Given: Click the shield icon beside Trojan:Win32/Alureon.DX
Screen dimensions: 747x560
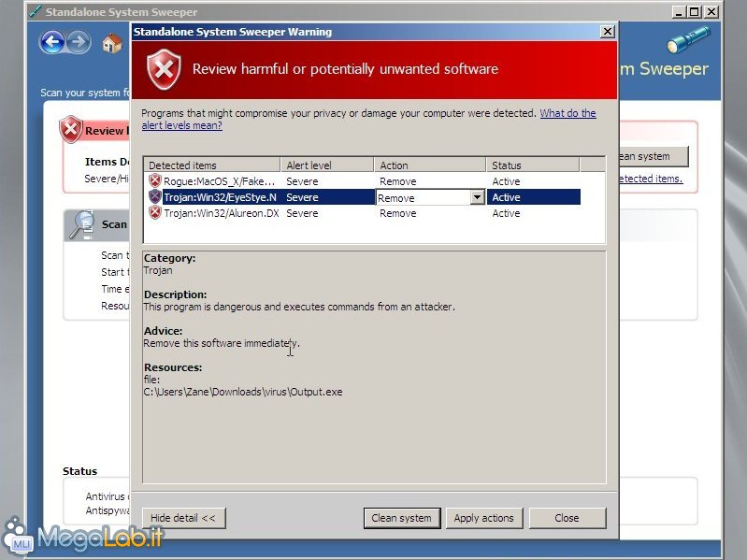Looking at the screenshot, I should pos(155,212).
